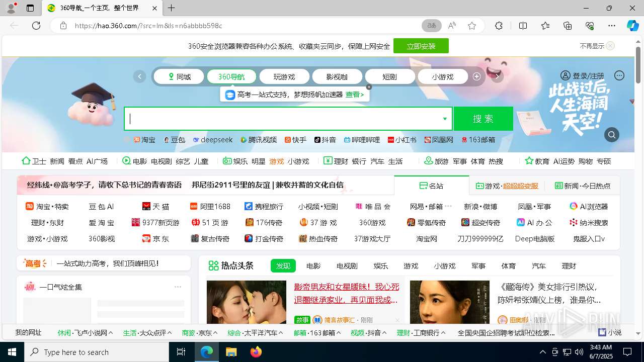This screenshot has height=362, width=644.
Task: Open the Favorites list icon
Action: click(545, 26)
